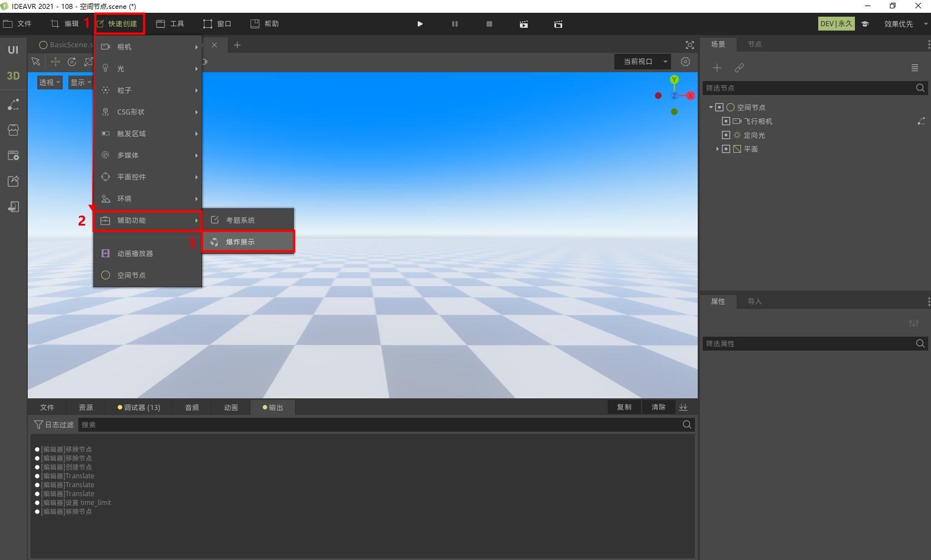
Task: Click the property settings sliders icon
Action: pyautogui.click(x=914, y=323)
